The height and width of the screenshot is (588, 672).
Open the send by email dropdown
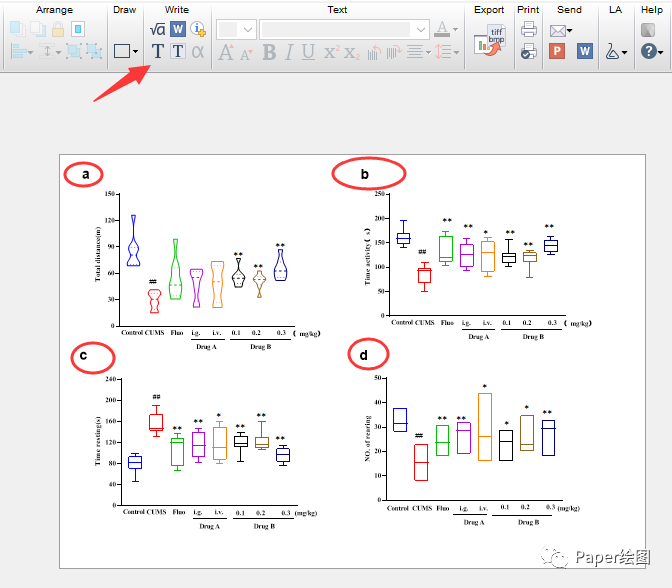pos(561,30)
